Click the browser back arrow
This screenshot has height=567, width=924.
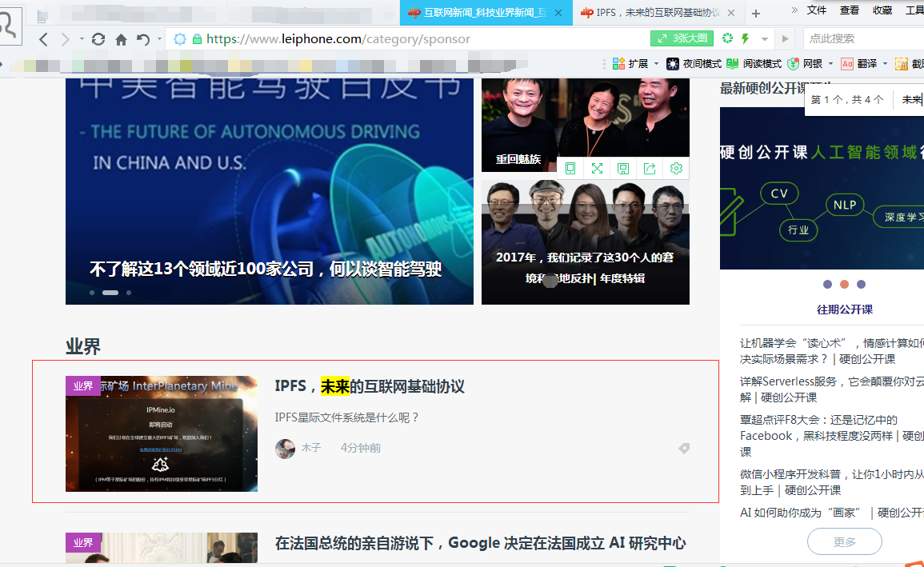(44, 39)
